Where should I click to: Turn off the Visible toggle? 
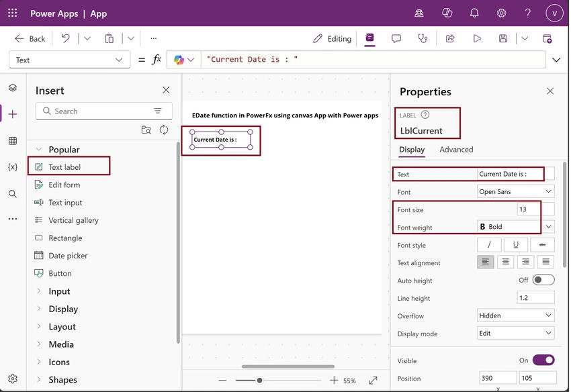(543, 360)
